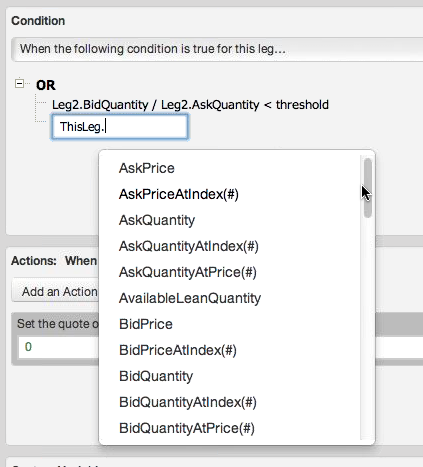Viewport: 423px width, 467px height.
Task: Select BidQuantityAtPrice(#) option
Action: tap(187, 428)
